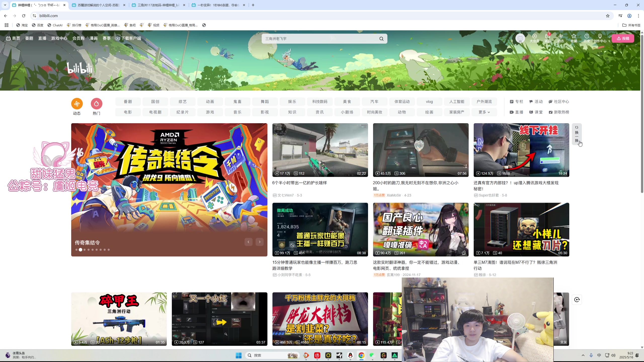
Task: Open the 直播 header menu item
Action: (42, 38)
